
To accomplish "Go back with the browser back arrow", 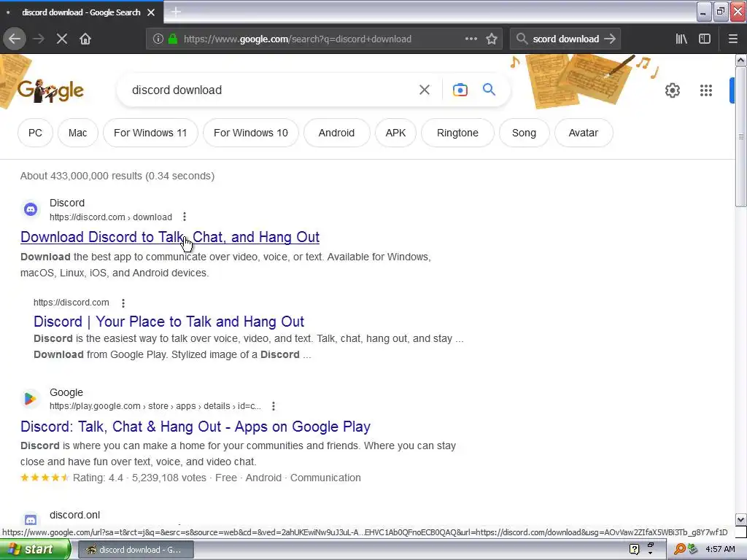I will 15,39.
